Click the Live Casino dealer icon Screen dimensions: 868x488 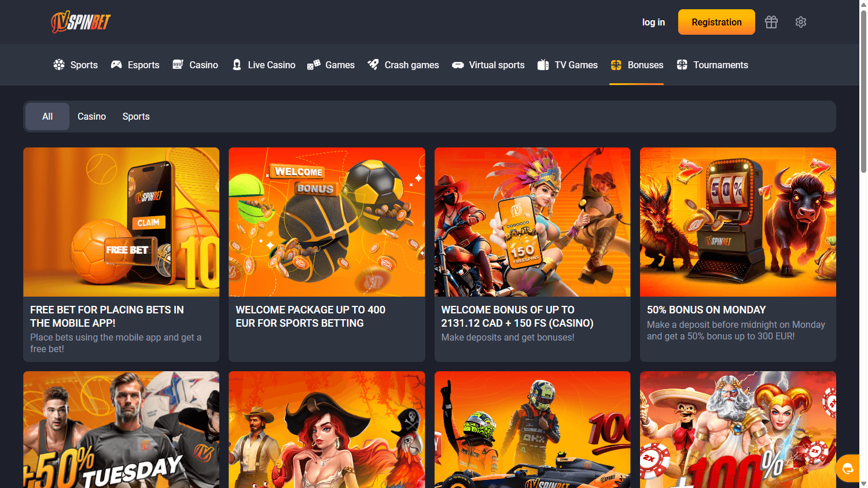pyautogui.click(x=237, y=65)
